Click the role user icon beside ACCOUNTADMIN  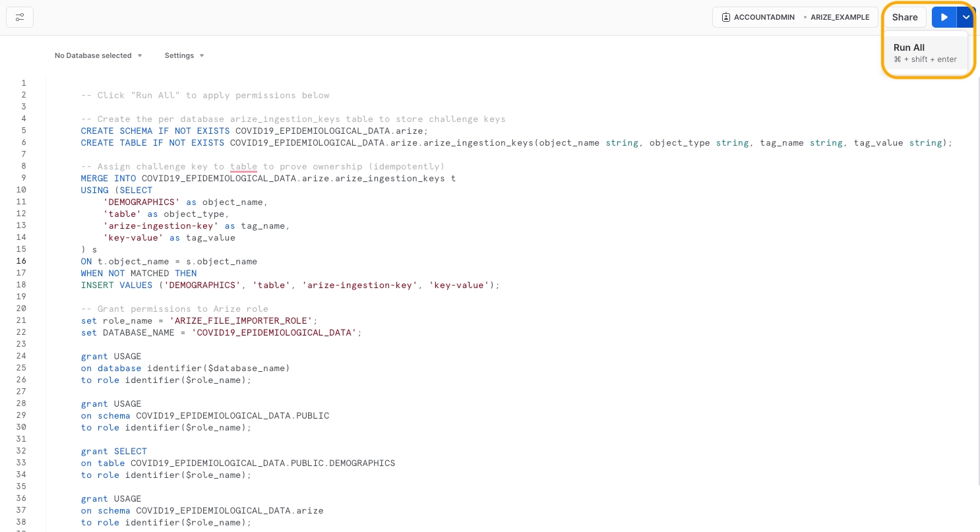point(726,17)
